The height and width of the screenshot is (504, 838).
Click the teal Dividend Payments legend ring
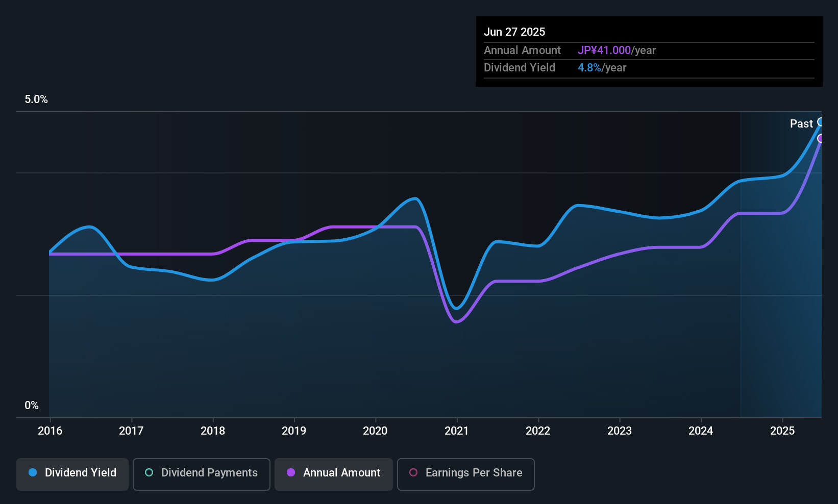(x=149, y=472)
